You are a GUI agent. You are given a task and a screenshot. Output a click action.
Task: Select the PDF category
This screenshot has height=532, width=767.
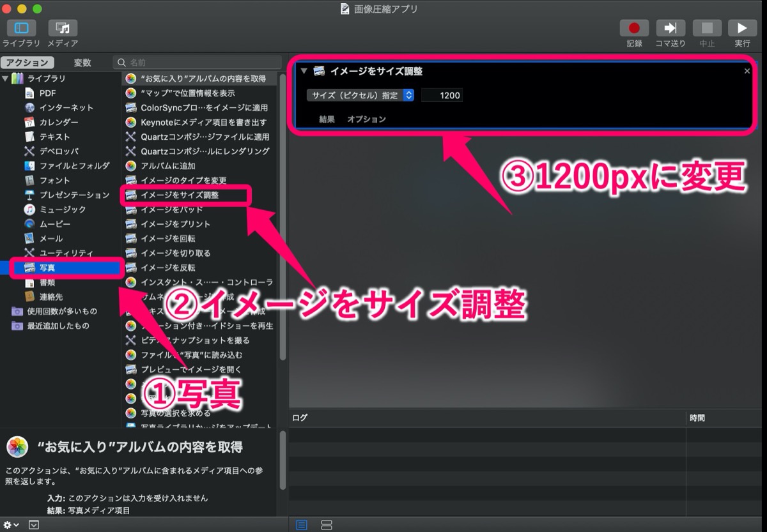(x=47, y=93)
